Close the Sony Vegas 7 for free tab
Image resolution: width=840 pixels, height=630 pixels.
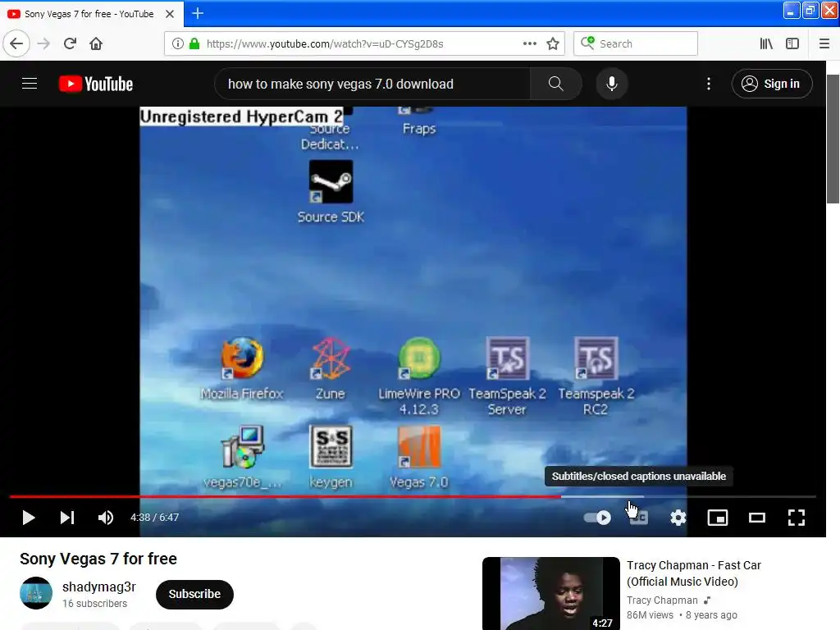pyautogui.click(x=170, y=14)
